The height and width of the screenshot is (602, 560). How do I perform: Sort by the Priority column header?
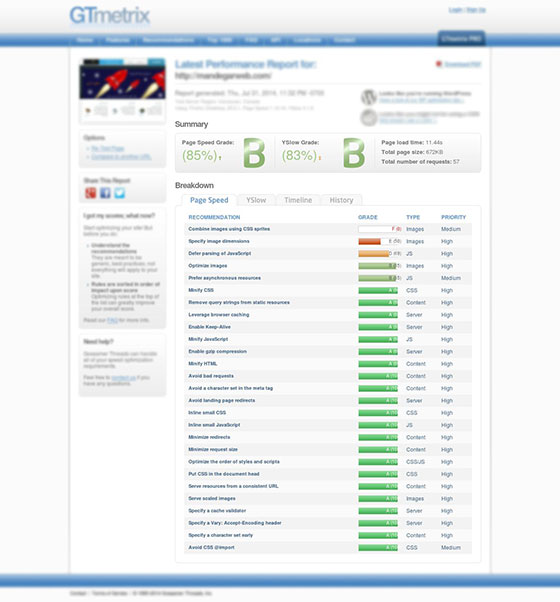tap(453, 217)
